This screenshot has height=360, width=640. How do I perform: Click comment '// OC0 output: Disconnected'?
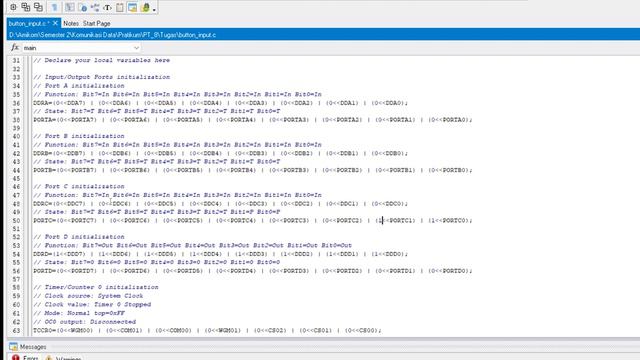click(84, 322)
